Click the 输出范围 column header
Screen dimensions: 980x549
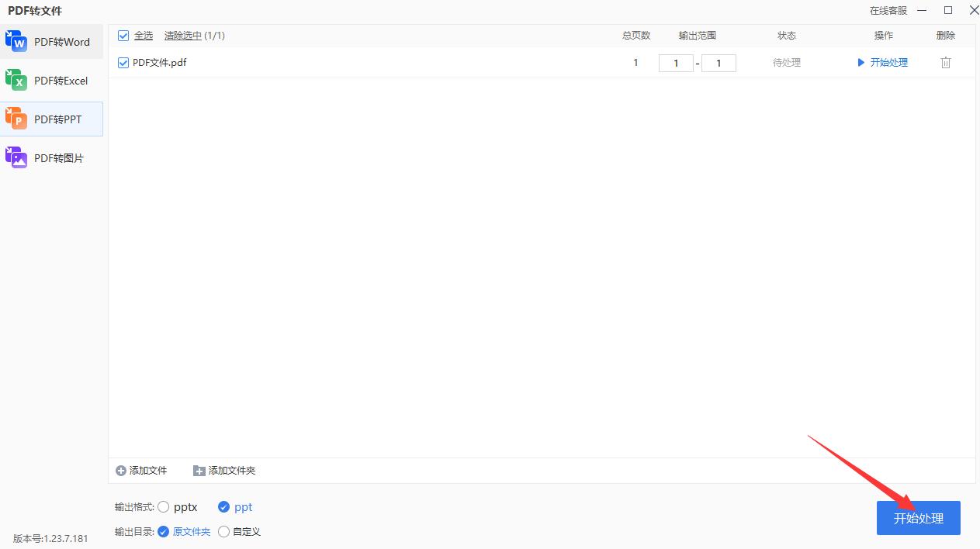pos(698,36)
